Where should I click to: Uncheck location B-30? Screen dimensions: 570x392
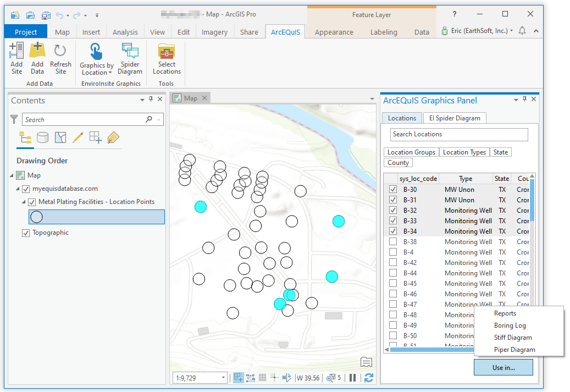click(393, 189)
